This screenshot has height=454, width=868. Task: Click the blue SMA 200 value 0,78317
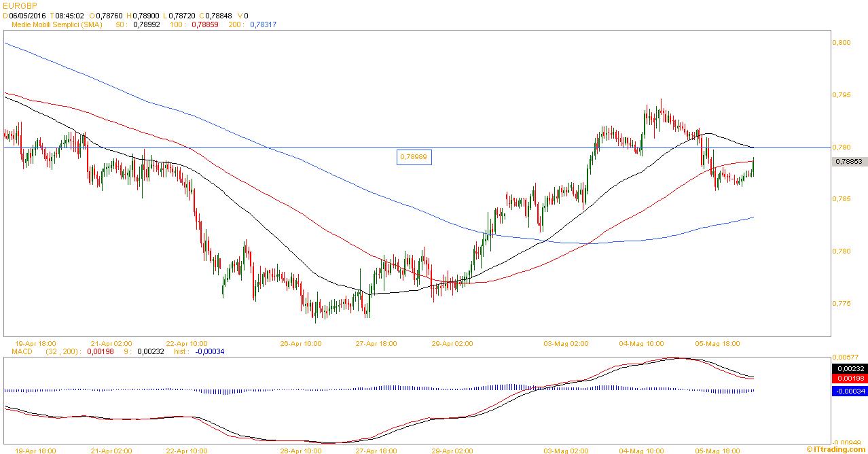[263, 24]
